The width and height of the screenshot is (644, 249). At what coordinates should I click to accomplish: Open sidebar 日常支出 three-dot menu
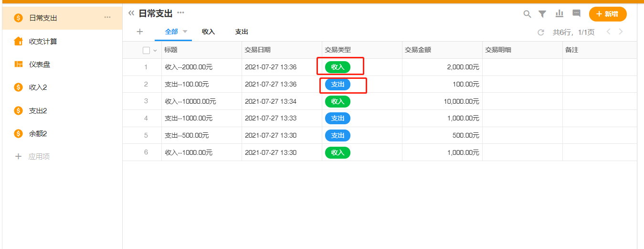(x=107, y=17)
